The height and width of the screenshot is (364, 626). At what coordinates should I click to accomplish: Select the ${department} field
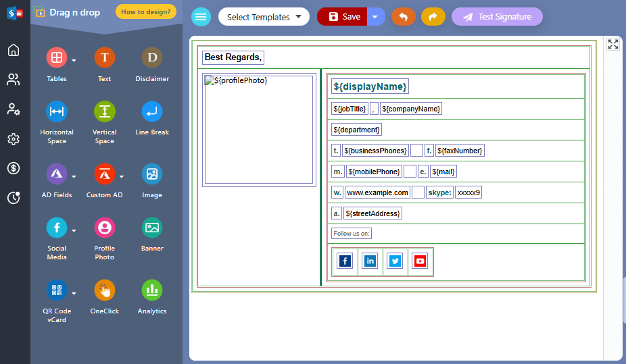356,130
